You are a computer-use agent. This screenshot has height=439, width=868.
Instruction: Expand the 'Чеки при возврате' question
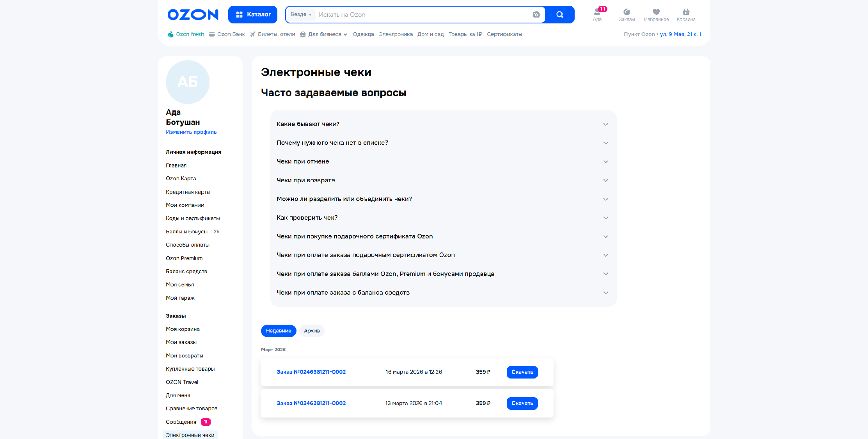(443, 180)
